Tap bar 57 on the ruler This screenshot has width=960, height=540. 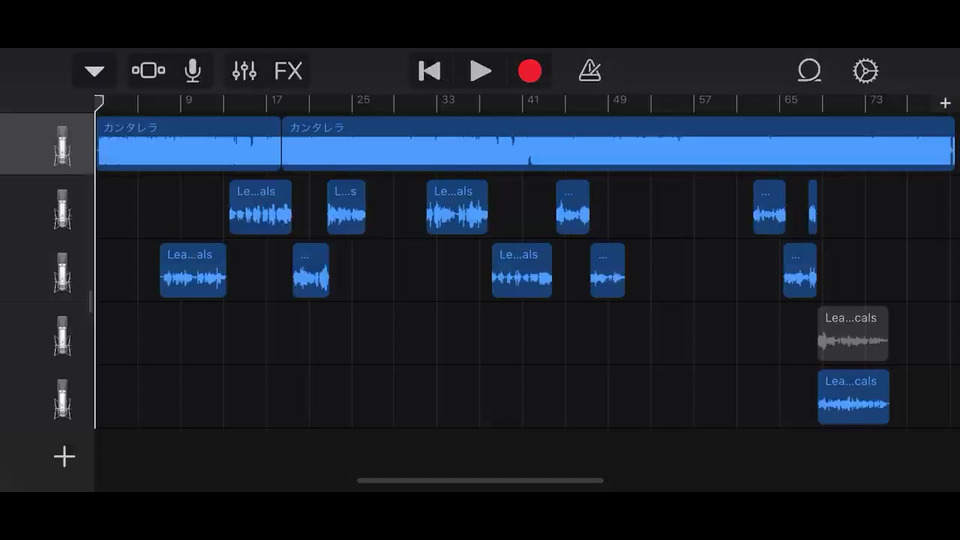[x=705, y=100]
